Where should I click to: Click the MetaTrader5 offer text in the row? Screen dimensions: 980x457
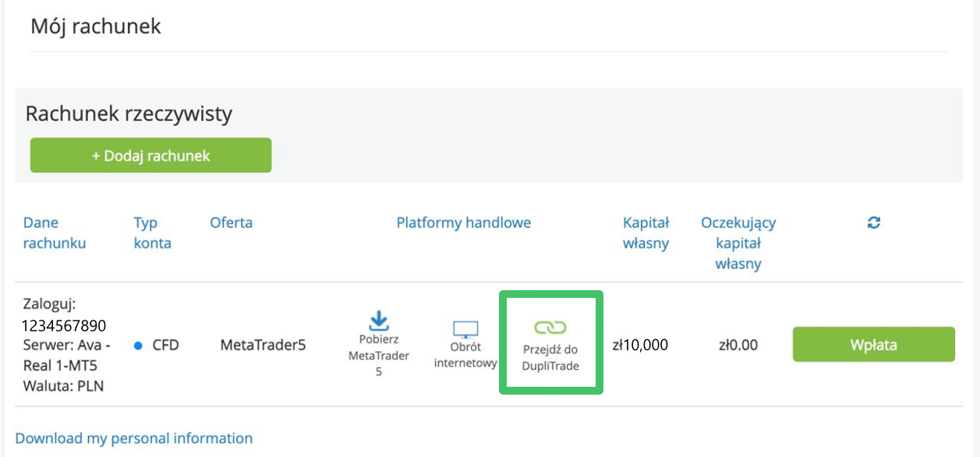[x=263, y=345]
